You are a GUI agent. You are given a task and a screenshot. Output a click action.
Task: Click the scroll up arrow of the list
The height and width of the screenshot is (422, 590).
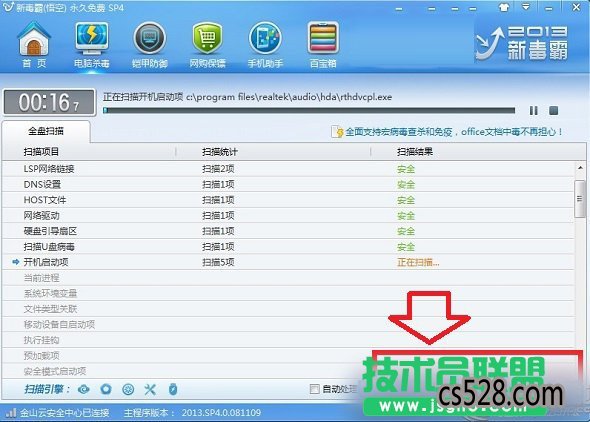[580, 168]
